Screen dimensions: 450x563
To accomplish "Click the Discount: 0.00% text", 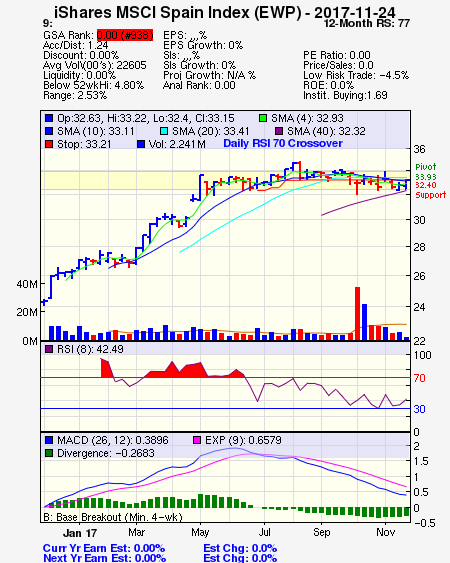I will coord(81,55).
